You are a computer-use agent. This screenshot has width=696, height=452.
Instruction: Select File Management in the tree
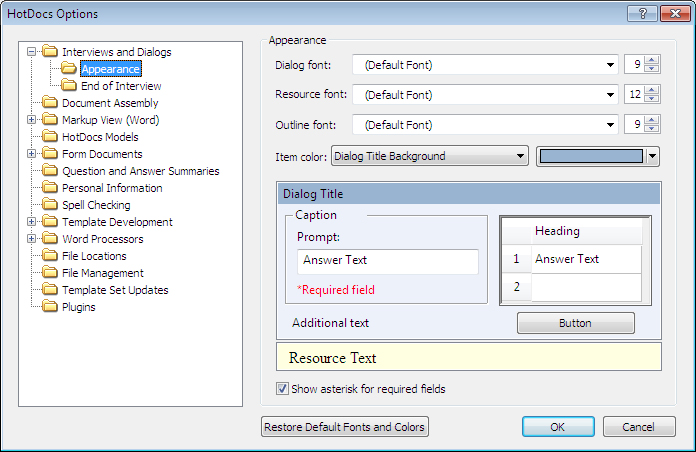pyautogui.click(x=103, y=273)
